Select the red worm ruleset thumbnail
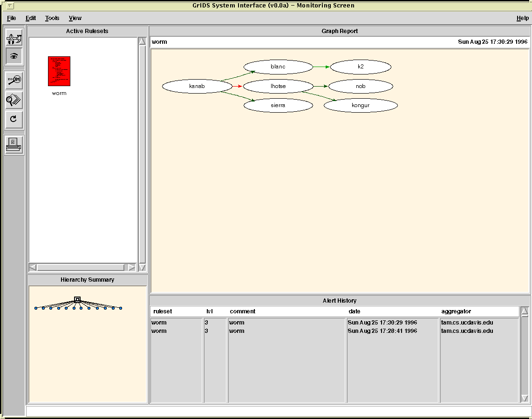Screen dimensions: 532x419 pyautogui.click(x=59, y=71)
